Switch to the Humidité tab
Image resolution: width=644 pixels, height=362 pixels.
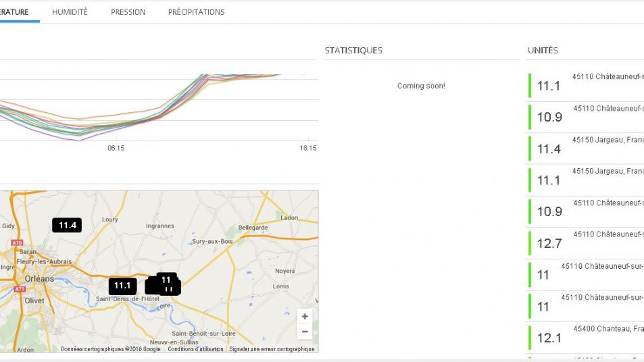click(70, 12)
